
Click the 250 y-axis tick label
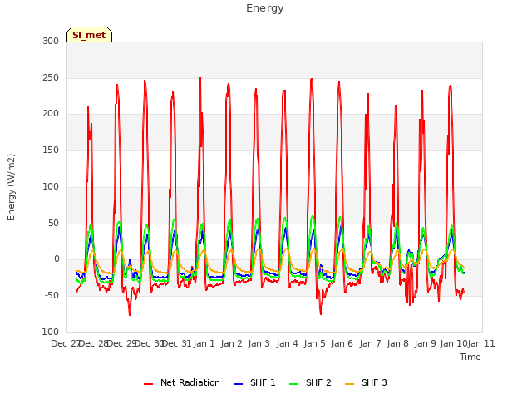51,77
